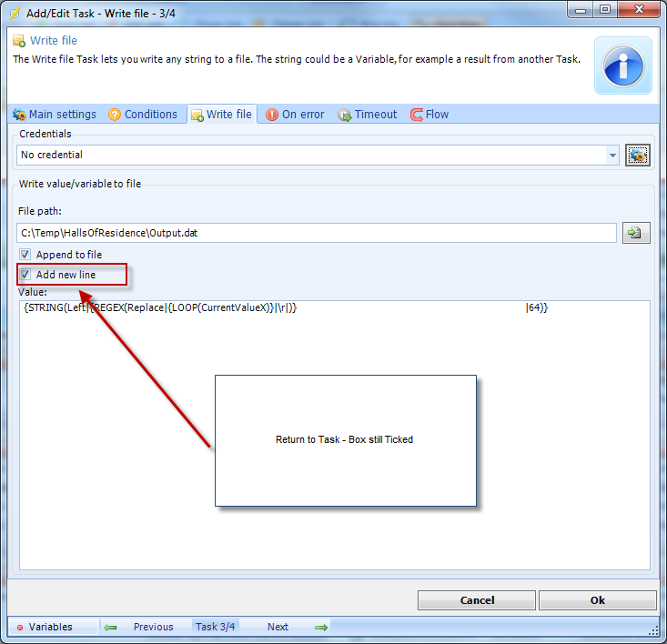Click the pencil icon in title bar
This screenshot has width=667, height=644.
coord(15,12)
